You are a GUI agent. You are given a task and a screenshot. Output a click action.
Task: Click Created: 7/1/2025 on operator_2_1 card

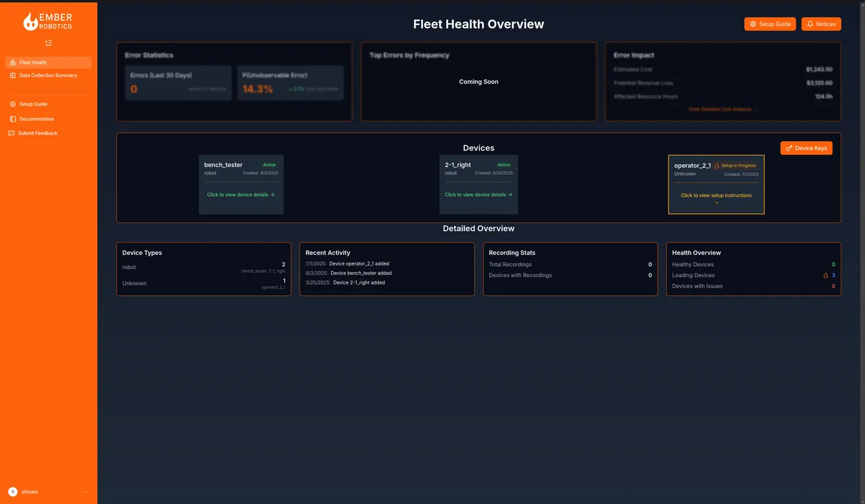tap(741, 174)
